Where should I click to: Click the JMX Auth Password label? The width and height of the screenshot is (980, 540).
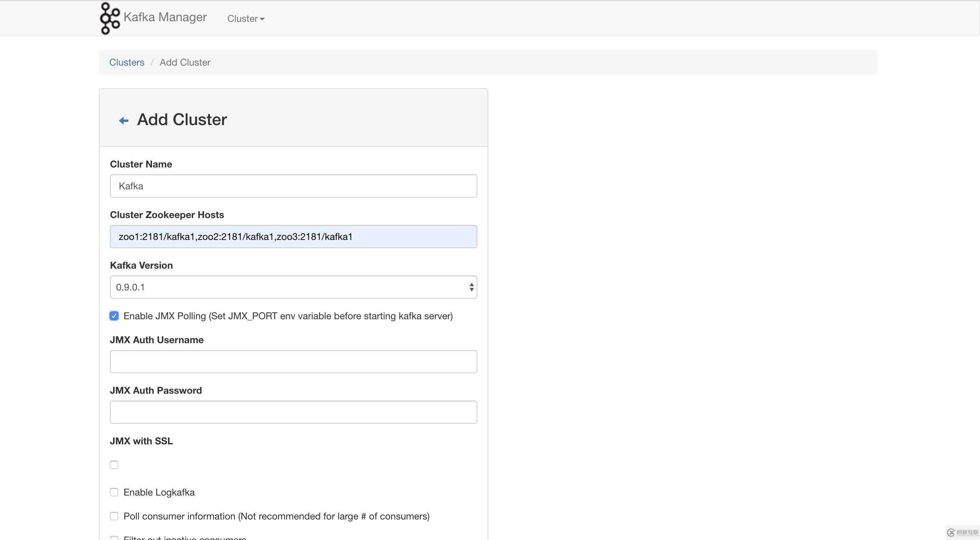pyautogui.click(x=156, y=390)
